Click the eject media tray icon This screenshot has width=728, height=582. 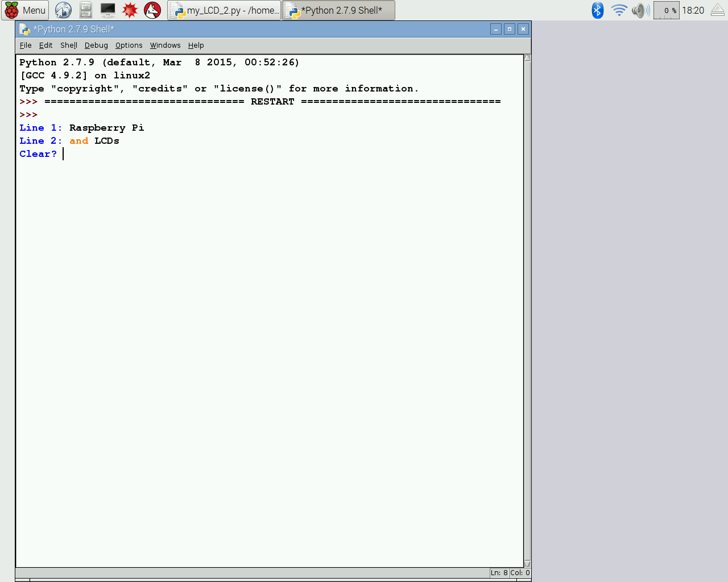click(718, 10)
